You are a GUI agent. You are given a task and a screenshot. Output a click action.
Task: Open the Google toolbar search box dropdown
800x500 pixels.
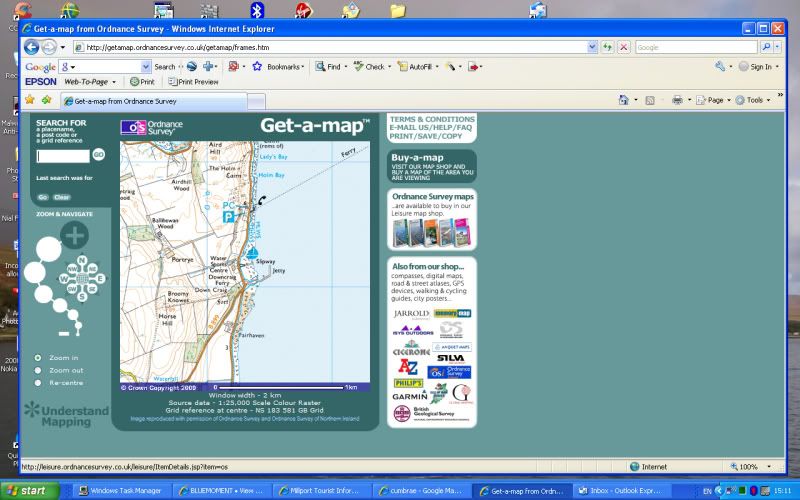point(146,66)
